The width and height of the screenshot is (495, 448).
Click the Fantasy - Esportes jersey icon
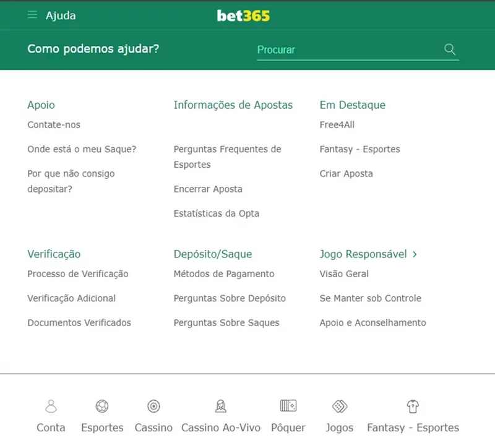pos(413,407)
